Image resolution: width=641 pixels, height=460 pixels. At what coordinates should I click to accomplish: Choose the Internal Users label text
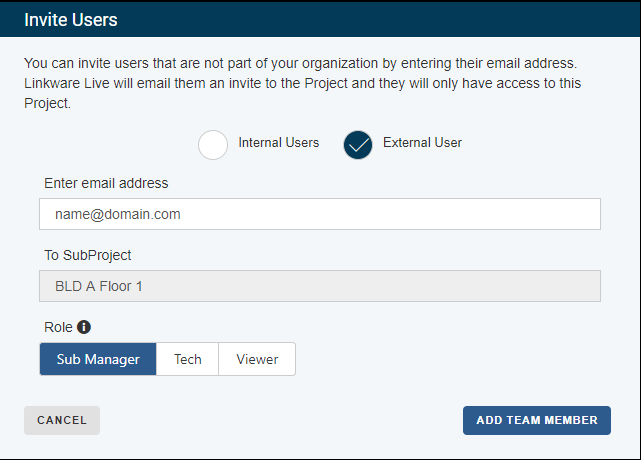(x=278, y=142)
